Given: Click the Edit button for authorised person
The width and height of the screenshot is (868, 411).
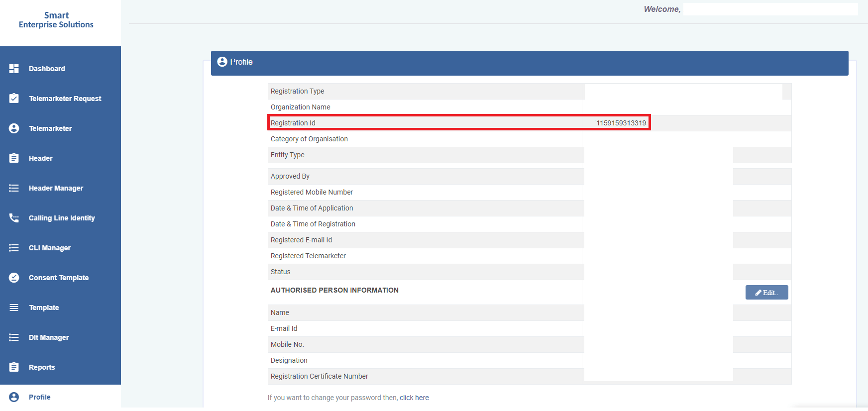Looking at the screenshot, I should (766, 293).
